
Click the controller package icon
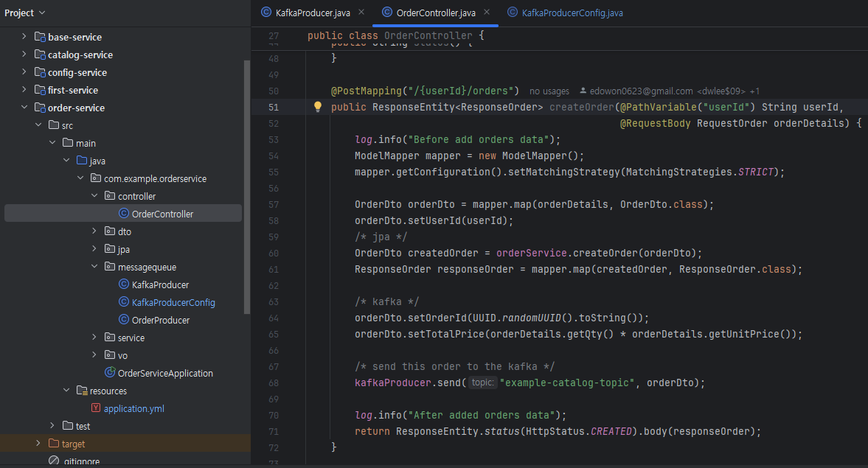[x=110, y=196]
